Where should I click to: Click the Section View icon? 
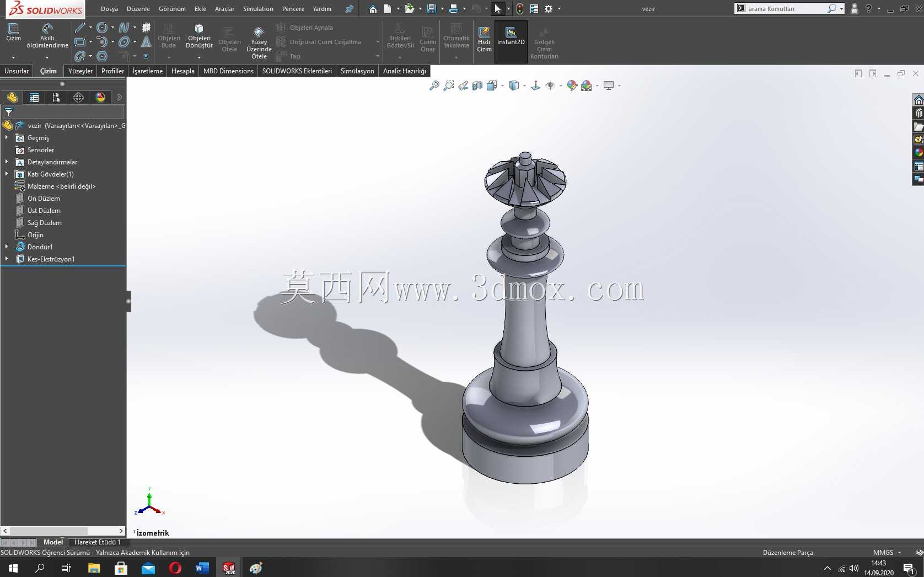pos(477,86)
